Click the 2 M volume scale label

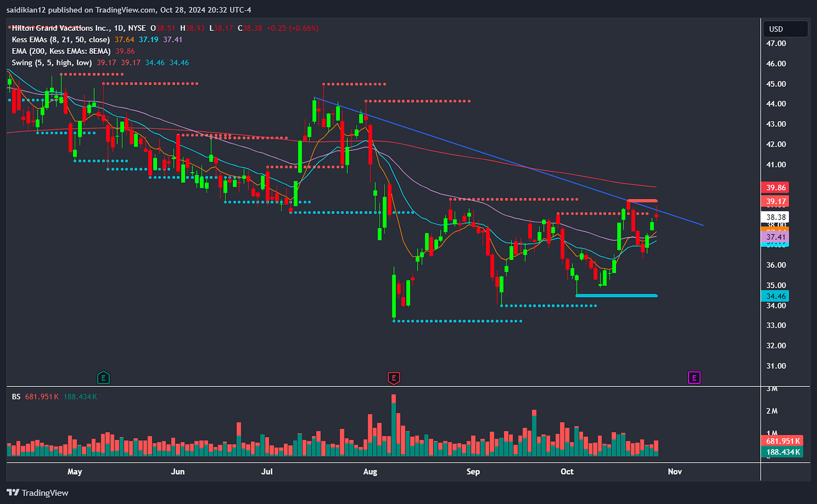point(772,411)
